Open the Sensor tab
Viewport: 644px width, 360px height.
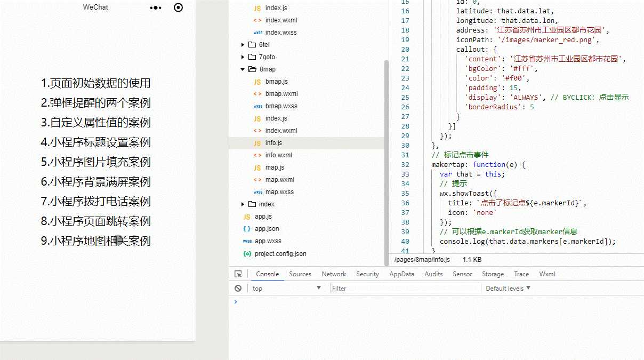click(463, 274)
